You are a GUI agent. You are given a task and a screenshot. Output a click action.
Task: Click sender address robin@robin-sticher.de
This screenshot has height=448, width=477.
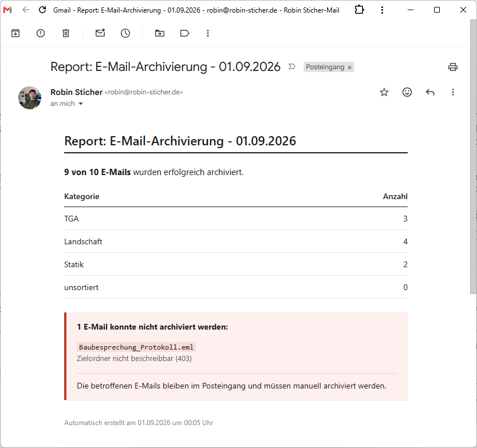pos(144,92)
